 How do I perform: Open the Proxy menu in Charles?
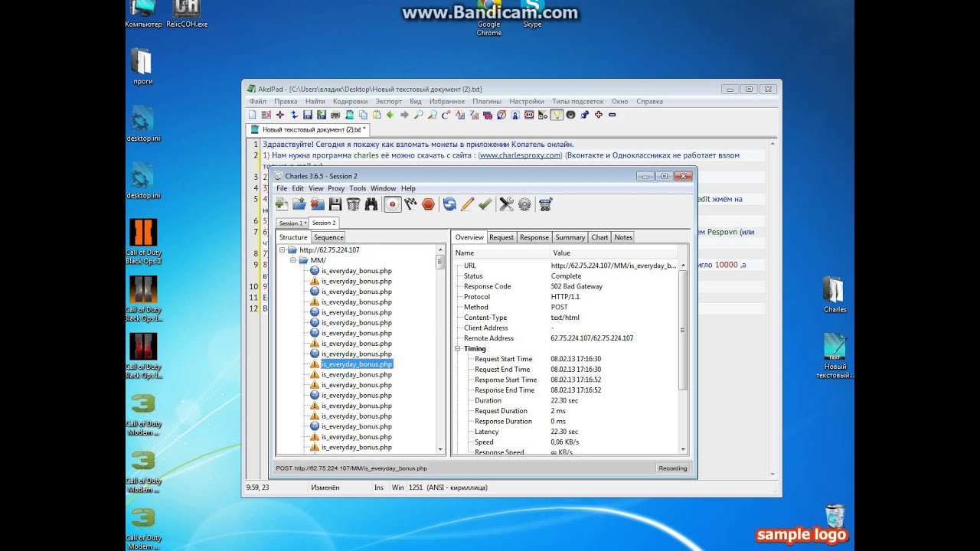click(x=336, y=188)
